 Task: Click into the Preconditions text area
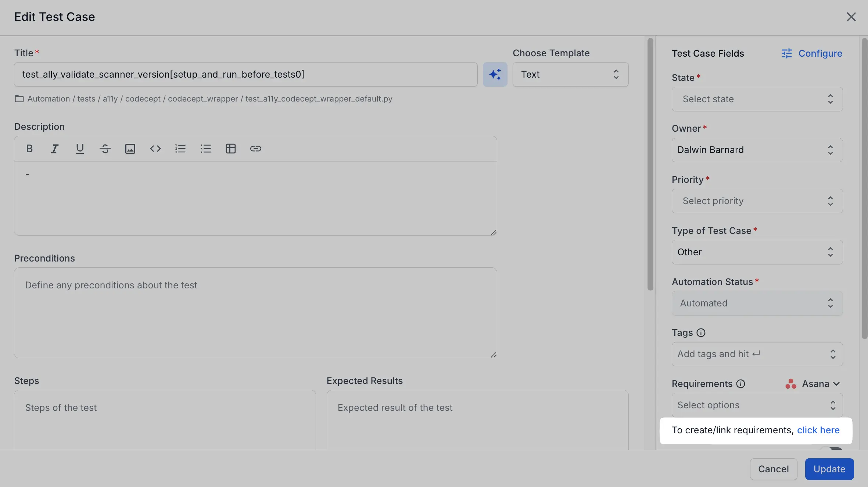pos(255,313)
